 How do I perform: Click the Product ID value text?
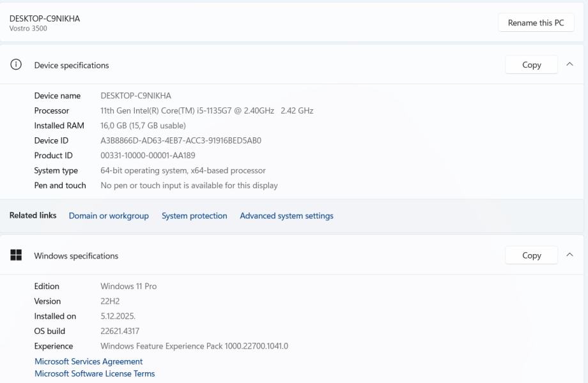click(148, 155)
